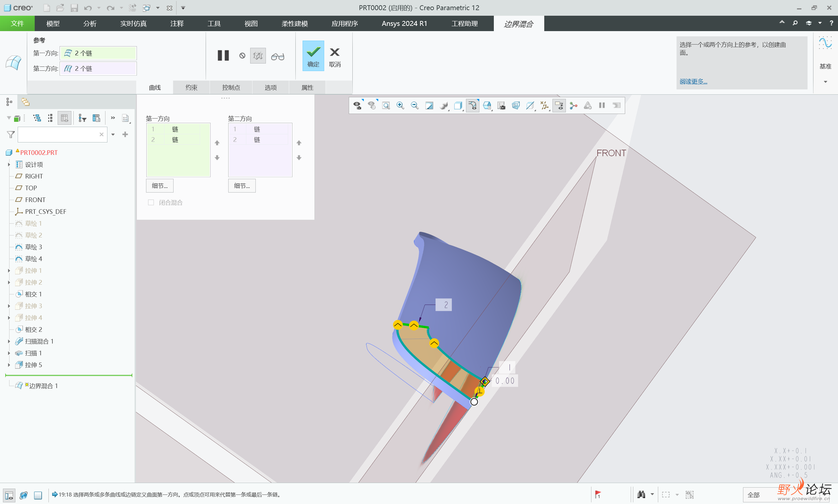
Task: Click the Expand All tree icon
Action: [37, 118]
